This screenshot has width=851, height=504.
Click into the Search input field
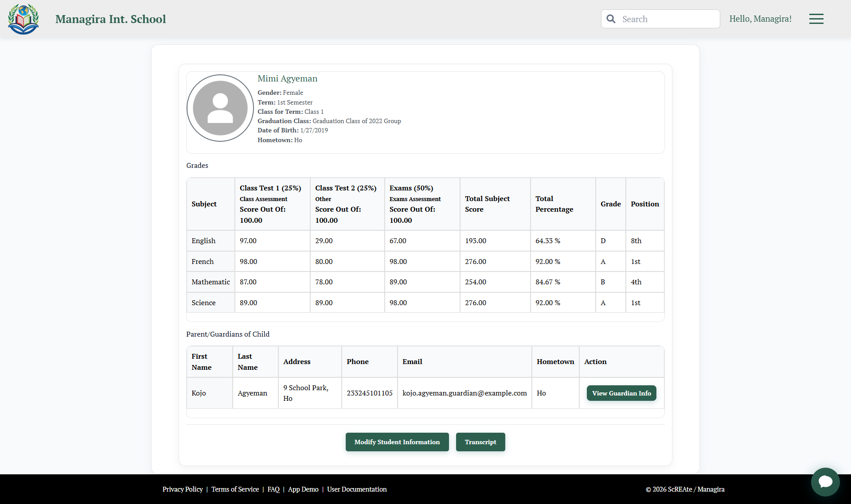[x=665, y=19]
